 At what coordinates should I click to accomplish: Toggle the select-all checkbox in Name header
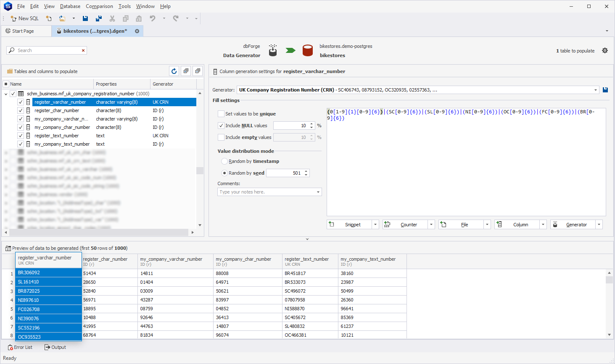(6, 84)
